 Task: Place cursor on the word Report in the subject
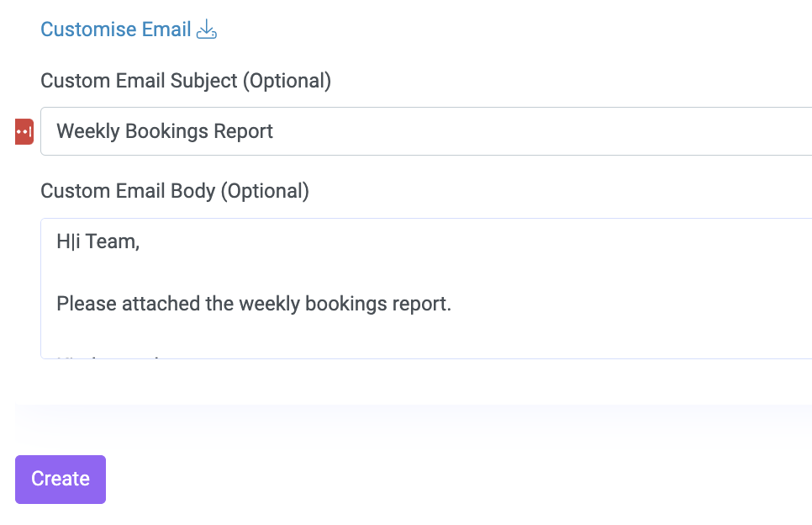pos(244,131)
